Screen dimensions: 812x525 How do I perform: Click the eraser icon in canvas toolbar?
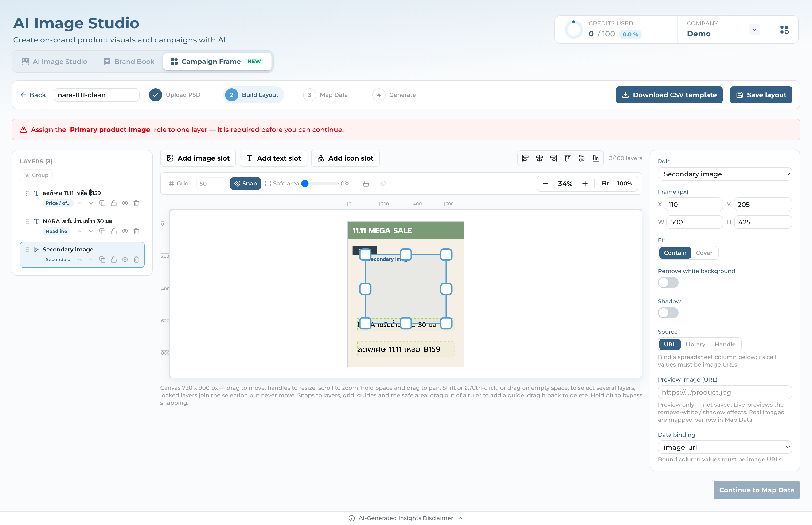(383, 184)
